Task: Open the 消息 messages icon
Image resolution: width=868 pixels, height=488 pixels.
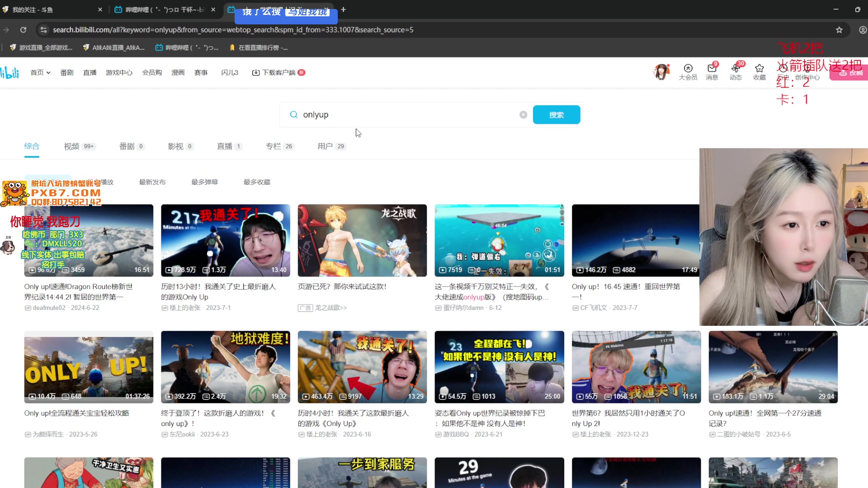Action: coord(712,72)
